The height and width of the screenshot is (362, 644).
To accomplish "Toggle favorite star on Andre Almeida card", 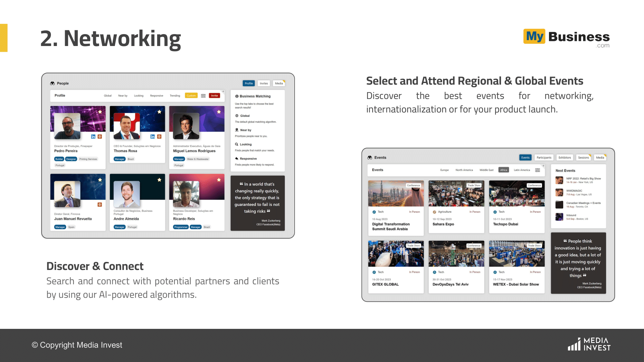I will pos(159,180).
